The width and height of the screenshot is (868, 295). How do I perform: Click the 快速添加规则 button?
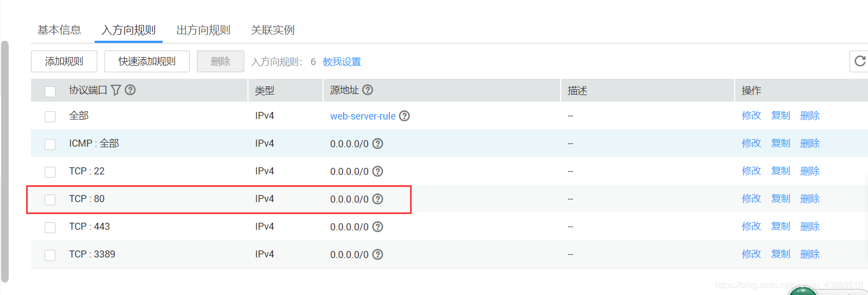tap(147, 61)
